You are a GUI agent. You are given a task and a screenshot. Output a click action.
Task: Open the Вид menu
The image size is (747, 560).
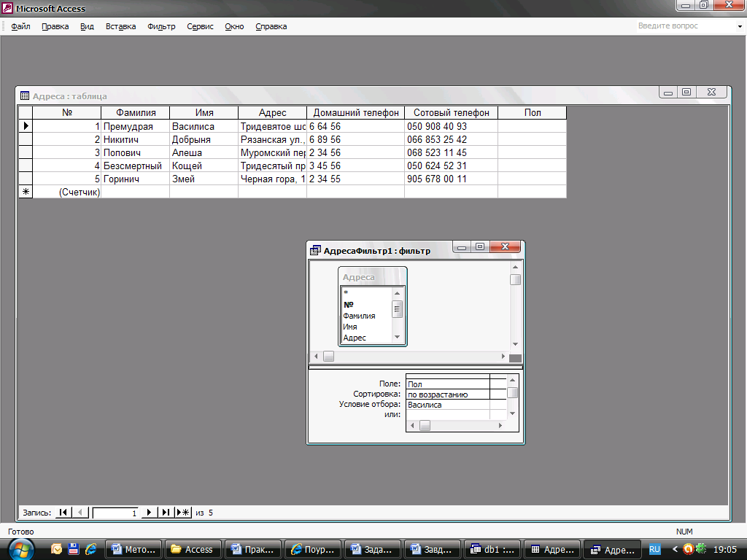[x=87, y=27]
